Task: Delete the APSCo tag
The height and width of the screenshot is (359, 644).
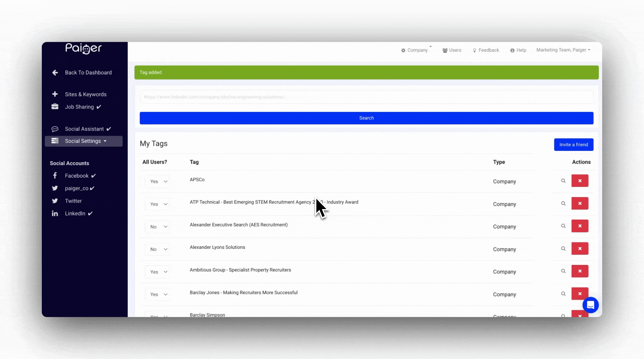Action: point(580,181)
